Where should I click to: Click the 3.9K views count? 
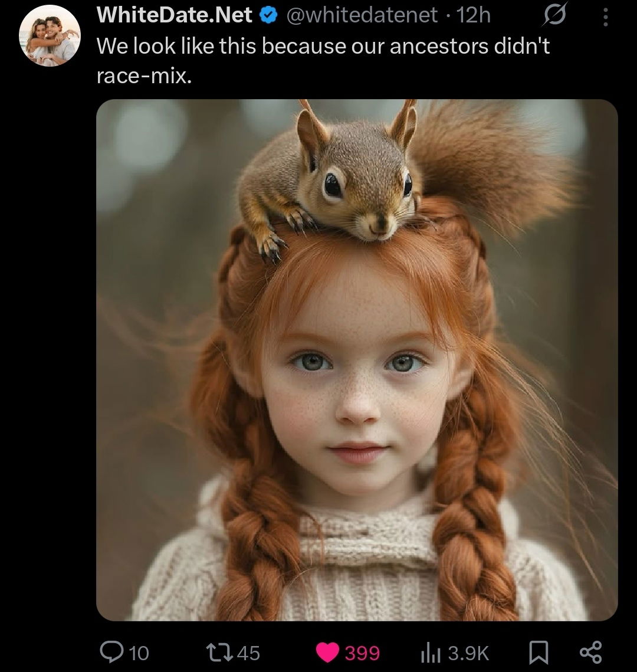[x=469, y=653]
